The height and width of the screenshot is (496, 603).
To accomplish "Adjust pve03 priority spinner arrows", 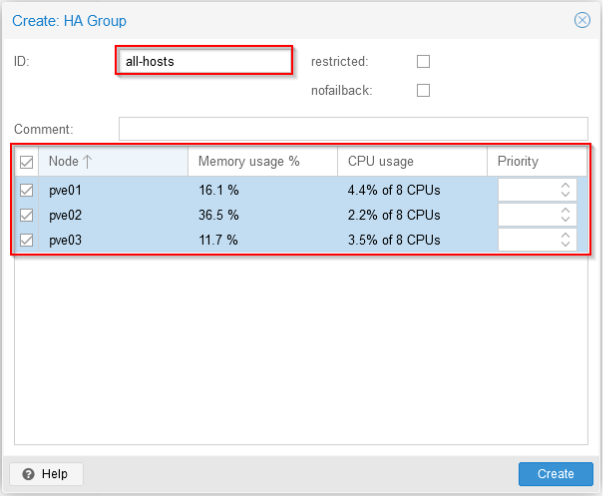I will tap(566, 240).
